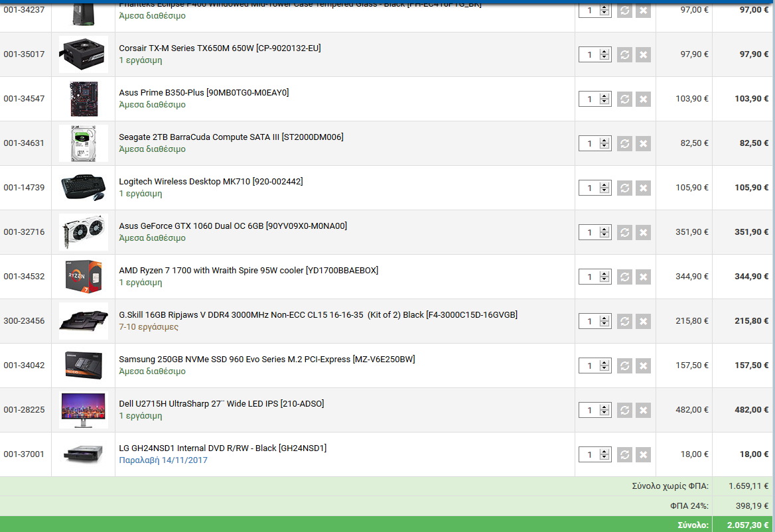Click Logitech keyboard and mouse thumbnail

tap(83, 188)
